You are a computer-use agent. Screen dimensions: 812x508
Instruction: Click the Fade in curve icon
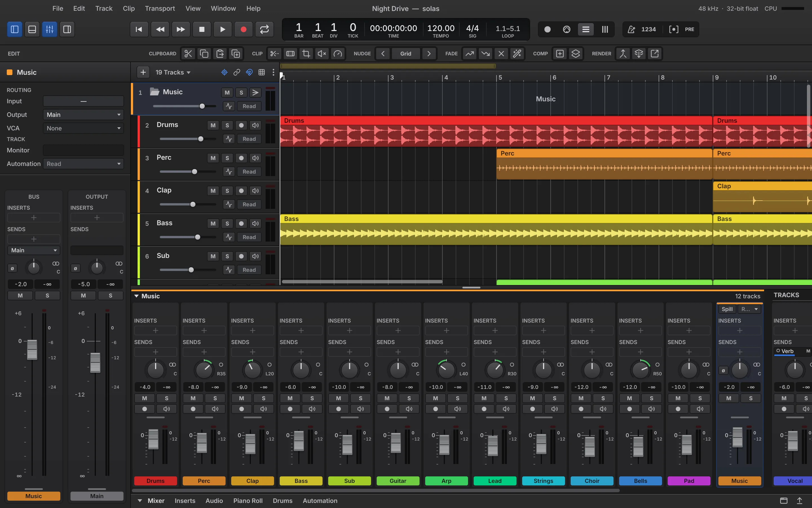[470, 54]
